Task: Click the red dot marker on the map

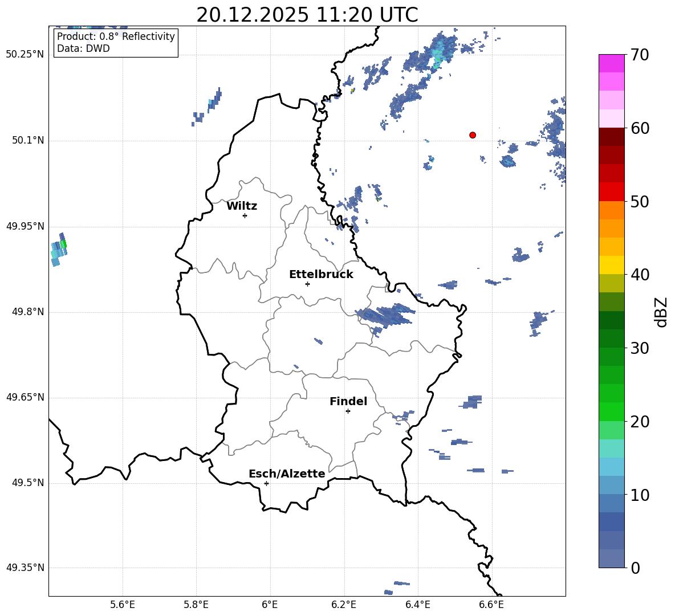Action: 472,135
